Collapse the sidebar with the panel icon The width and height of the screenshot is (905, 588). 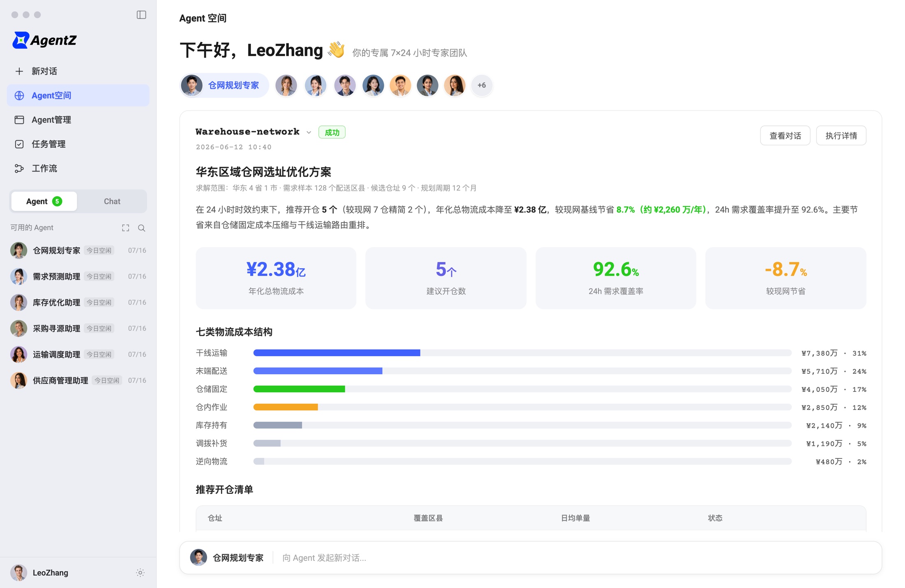pos(141,15)
